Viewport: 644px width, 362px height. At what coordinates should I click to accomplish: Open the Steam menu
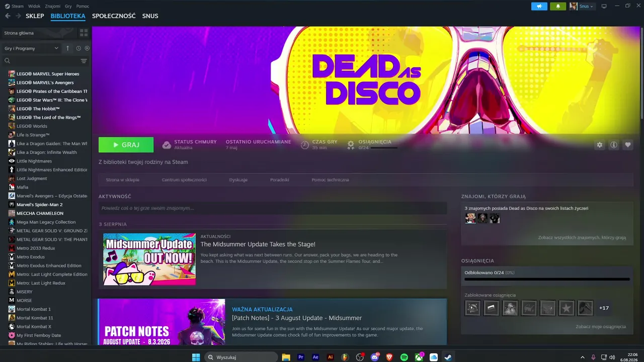14,6
